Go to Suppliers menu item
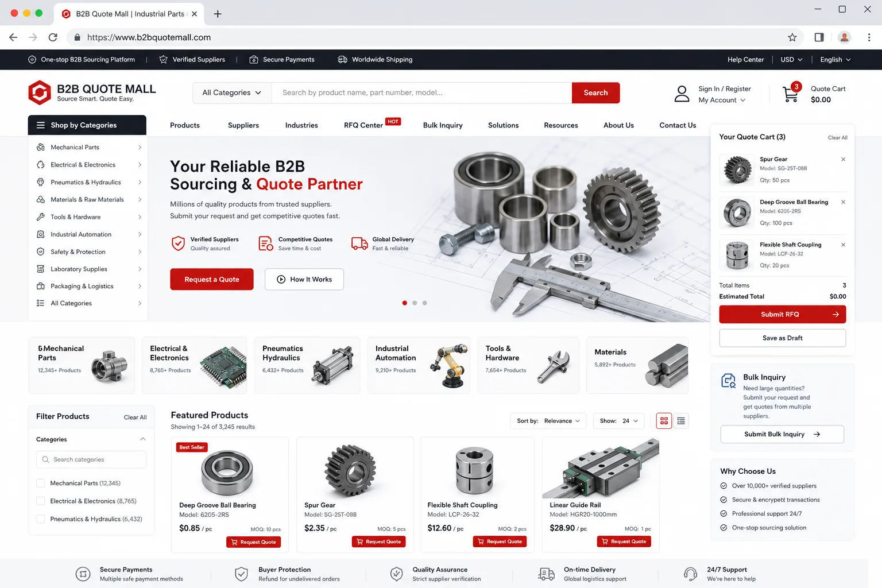882x588 pixels. tap(243, 125)
